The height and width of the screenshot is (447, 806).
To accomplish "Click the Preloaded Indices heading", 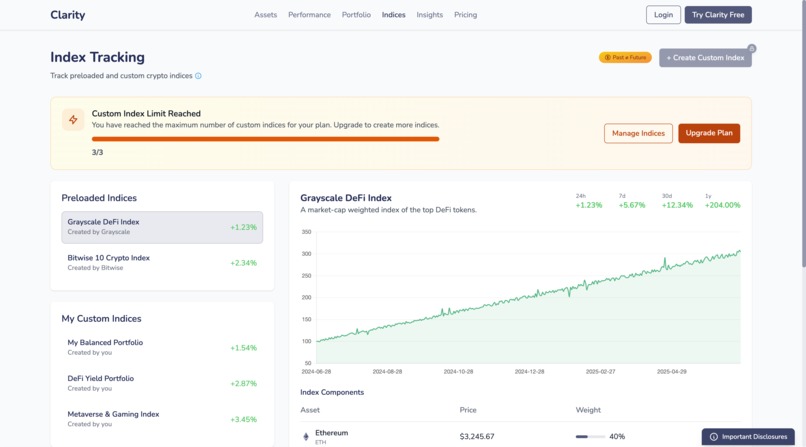I will (x=99, y=198).
